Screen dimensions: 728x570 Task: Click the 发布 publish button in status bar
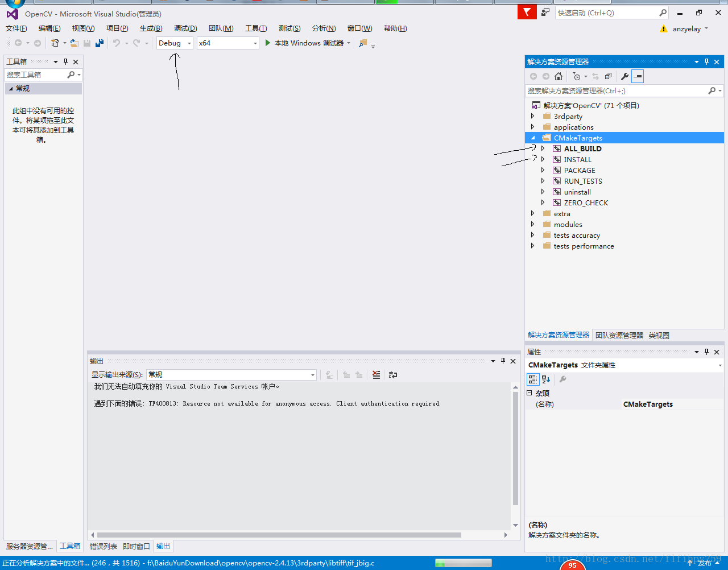(705, 563)
